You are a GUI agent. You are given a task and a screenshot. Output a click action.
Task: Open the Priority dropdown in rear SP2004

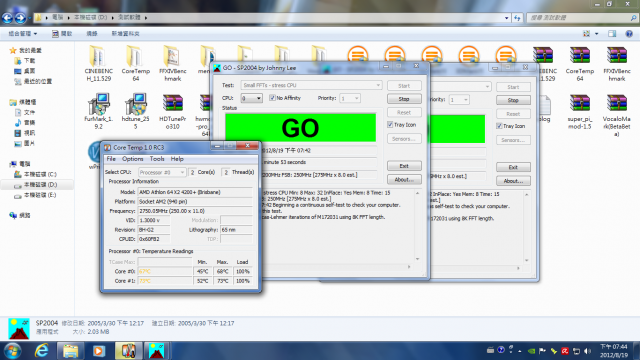(x=459, y=100)
